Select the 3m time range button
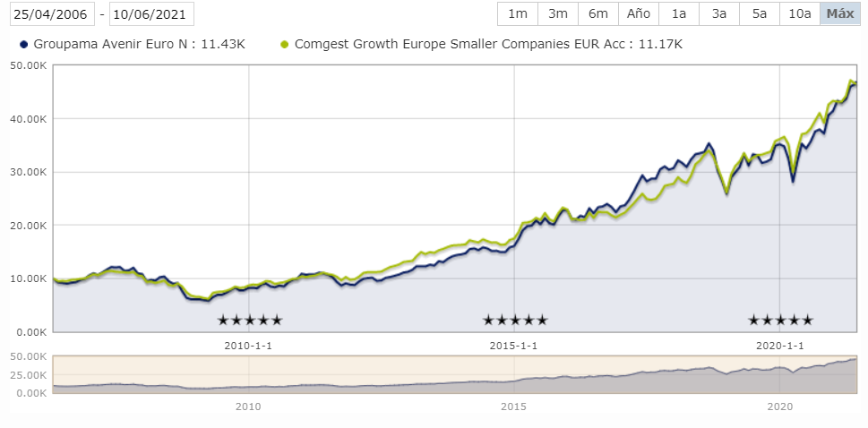The width and height of the screenshot is (868, 428). tap(558, 14)
